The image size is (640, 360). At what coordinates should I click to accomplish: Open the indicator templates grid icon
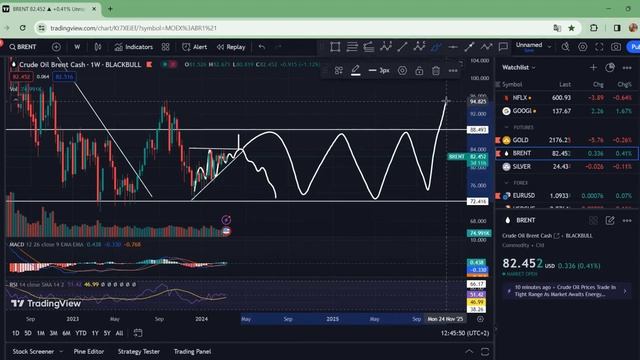coord(165,47)
